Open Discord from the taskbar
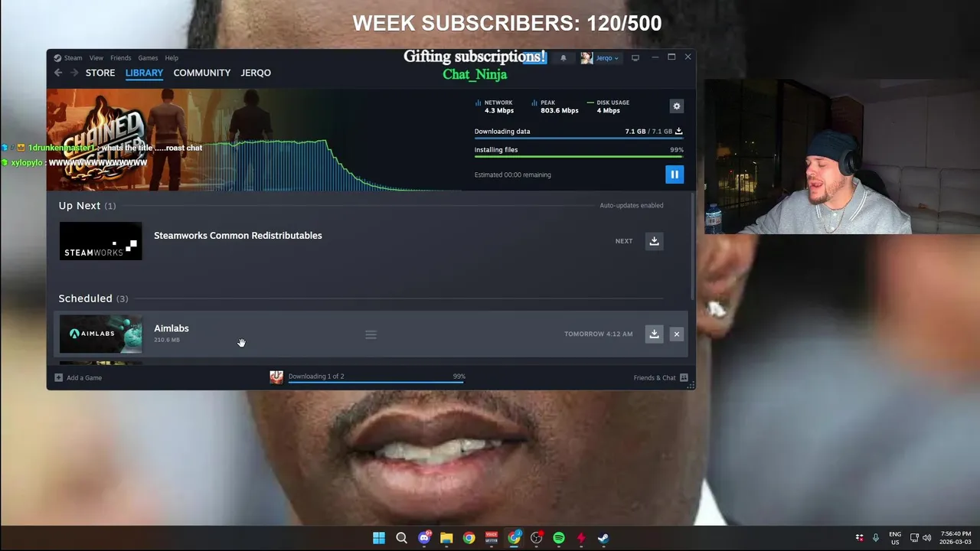 [x=424, y=538]
